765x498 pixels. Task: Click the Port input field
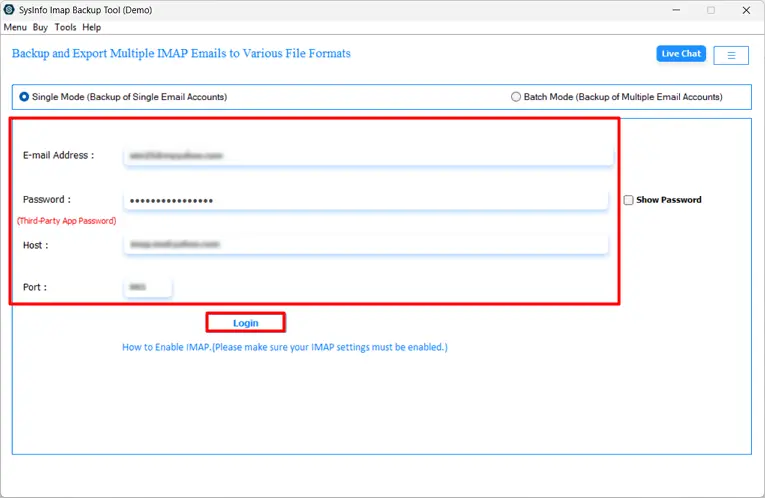[148, 287]
